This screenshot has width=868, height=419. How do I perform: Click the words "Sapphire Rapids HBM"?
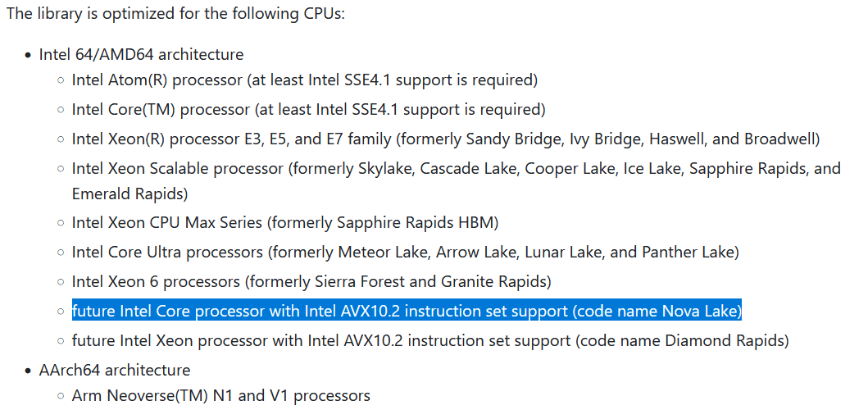click(x=420, y=222)
